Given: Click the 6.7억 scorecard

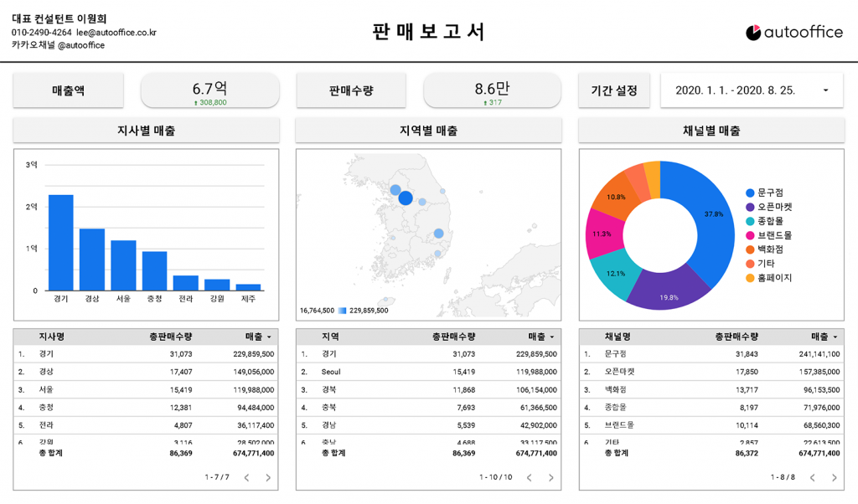Looking at the screenshot, I should tap(210, 90).
